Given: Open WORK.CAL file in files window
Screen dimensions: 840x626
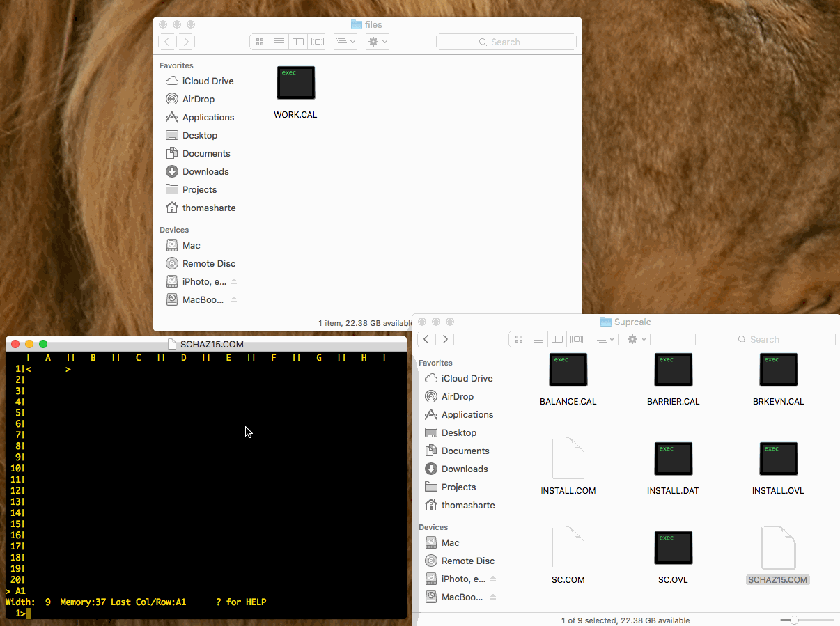Looking at the screenshot, I should 296,83.
